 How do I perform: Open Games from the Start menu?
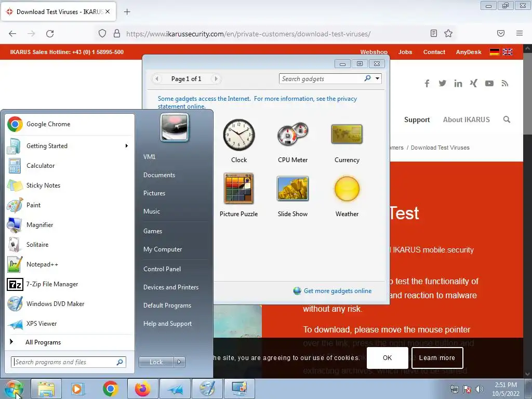153,231
